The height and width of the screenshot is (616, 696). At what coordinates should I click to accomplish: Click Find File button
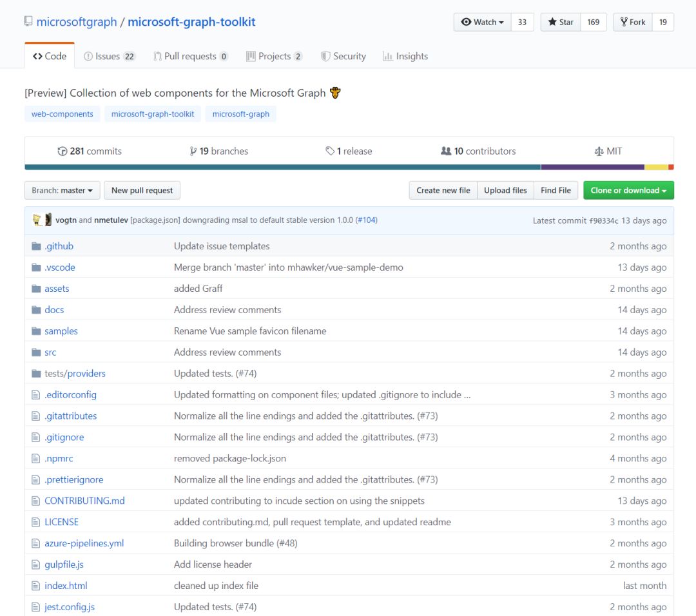point(556,190)
